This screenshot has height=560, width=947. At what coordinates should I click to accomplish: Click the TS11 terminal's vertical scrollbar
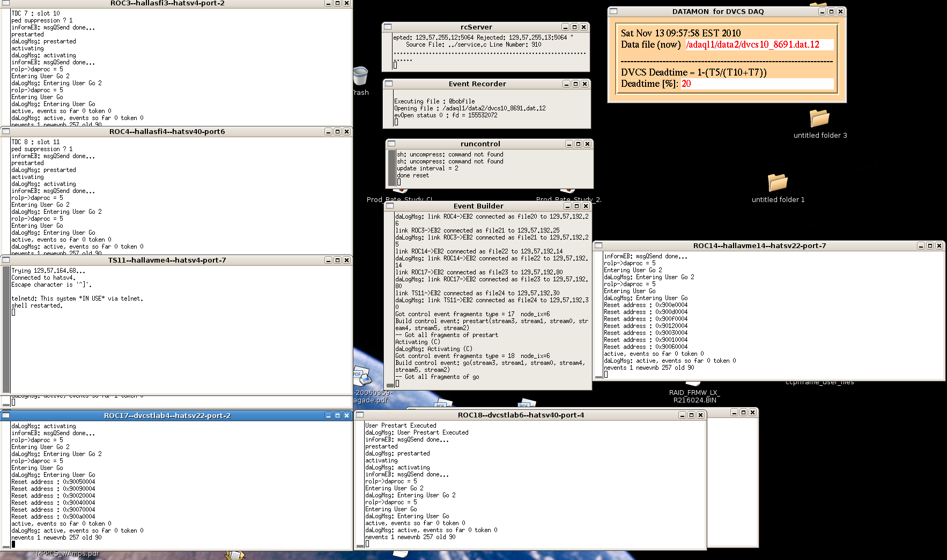click(6, 330)
